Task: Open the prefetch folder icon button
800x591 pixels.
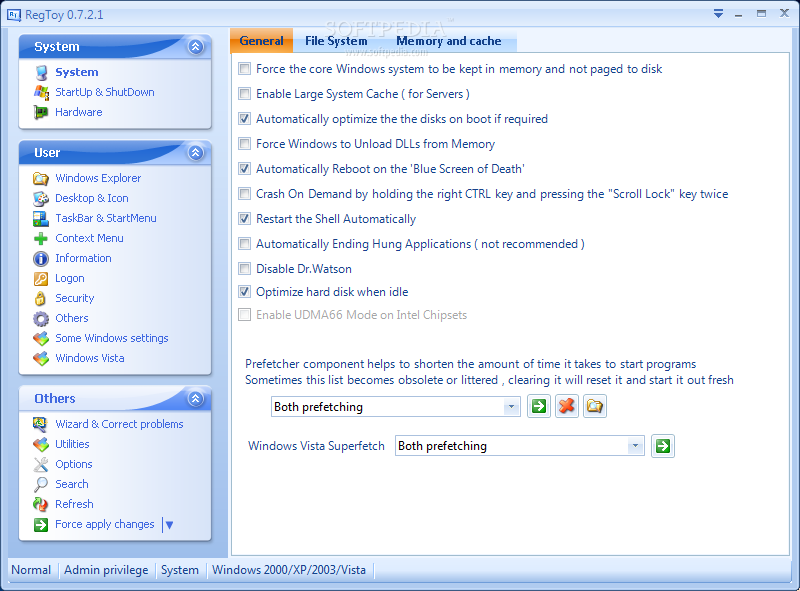Action: [595, 406]
